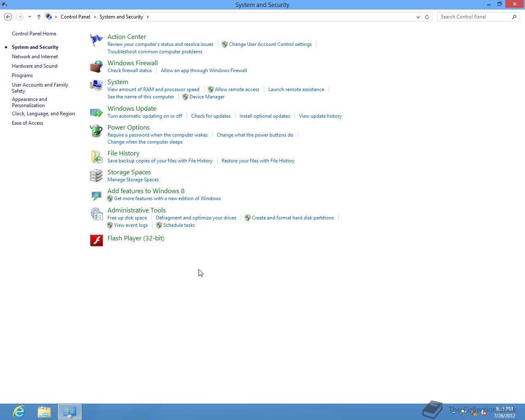This screenshot has width=525, height=420.
Task: Click Change User Account Control settings
Action: [x=270, y=44]
